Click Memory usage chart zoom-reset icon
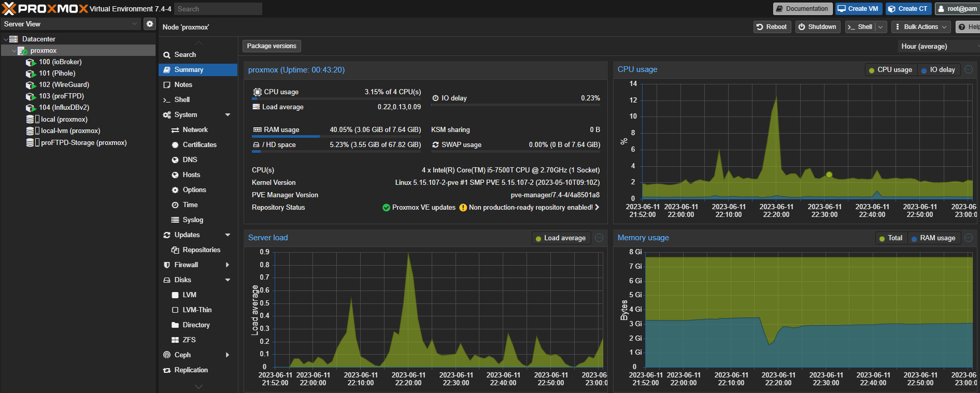Image resolution: width=980 pixels, height=393 pixels. pos(969,238)
